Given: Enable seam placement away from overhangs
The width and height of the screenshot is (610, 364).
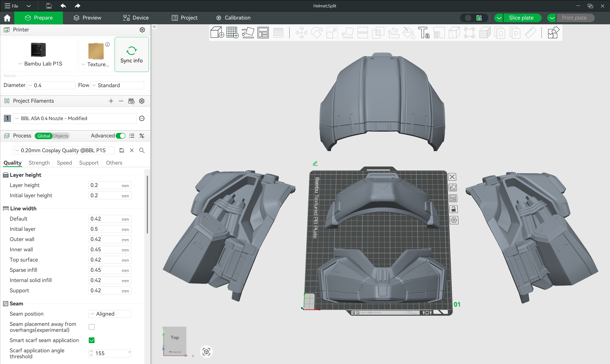Looking at the screenshot, I should pos(91,327).
